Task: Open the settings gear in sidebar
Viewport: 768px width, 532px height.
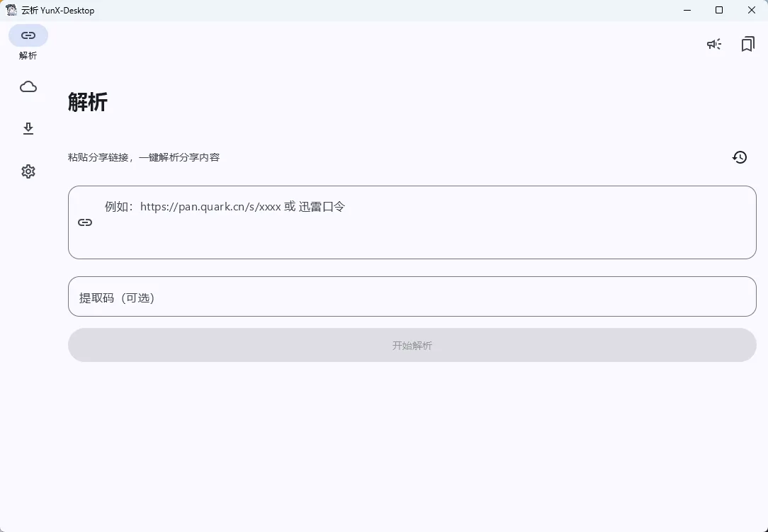Action: [x=28, y=171]
